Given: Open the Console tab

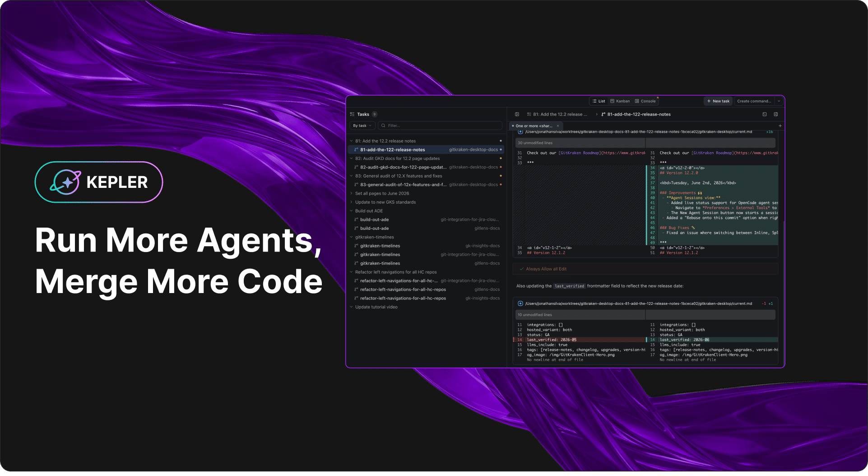Looking at the screenshot, I should [645, 101].
